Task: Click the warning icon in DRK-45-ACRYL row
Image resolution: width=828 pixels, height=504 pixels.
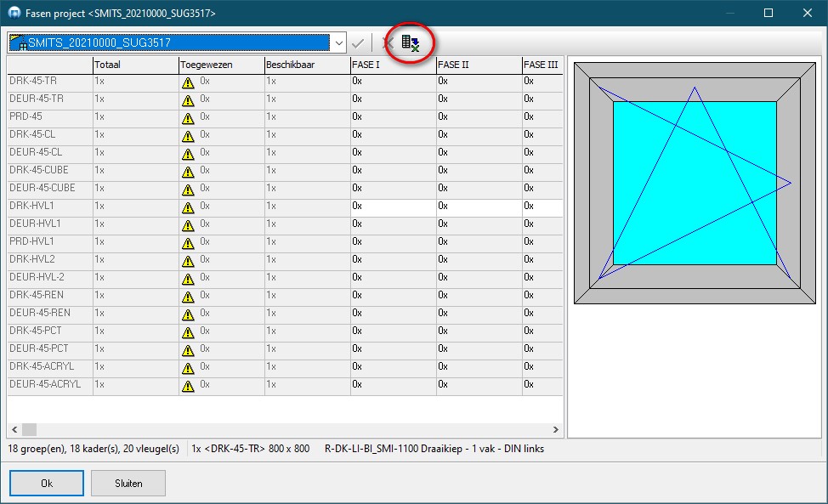Action: point(188,369)
